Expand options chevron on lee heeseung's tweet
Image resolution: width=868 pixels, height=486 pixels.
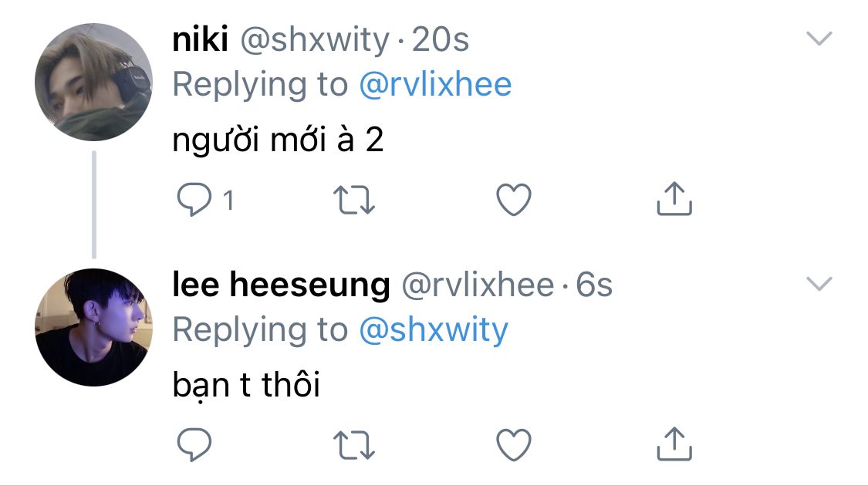click(x=819, y=284)
